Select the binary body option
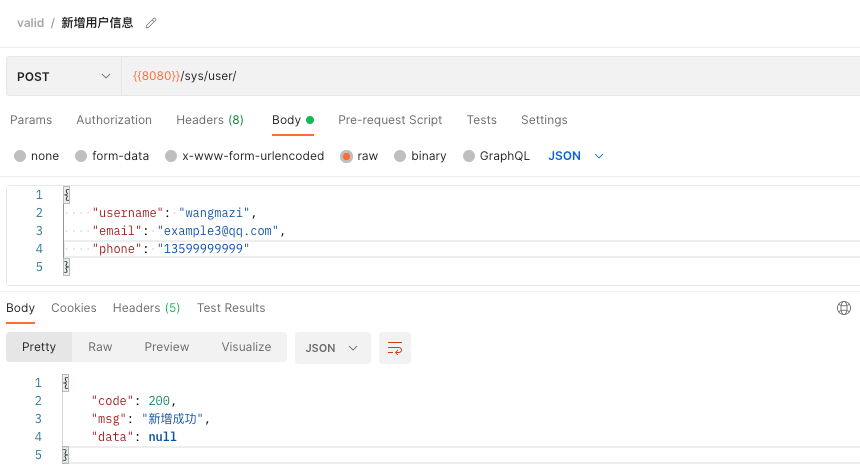The height and width of the screenshot is (467, 860). [420, 156]
